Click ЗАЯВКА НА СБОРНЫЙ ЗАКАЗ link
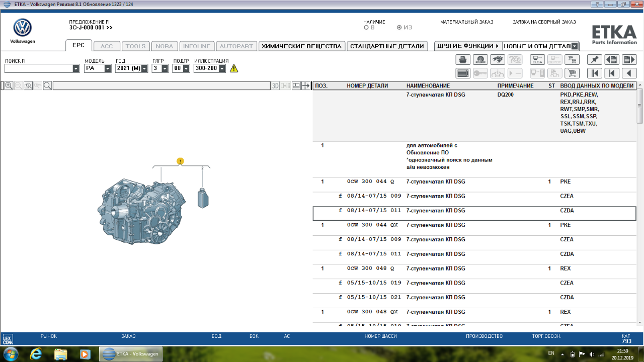Viewport: 644px width, 362px height. 544,22
